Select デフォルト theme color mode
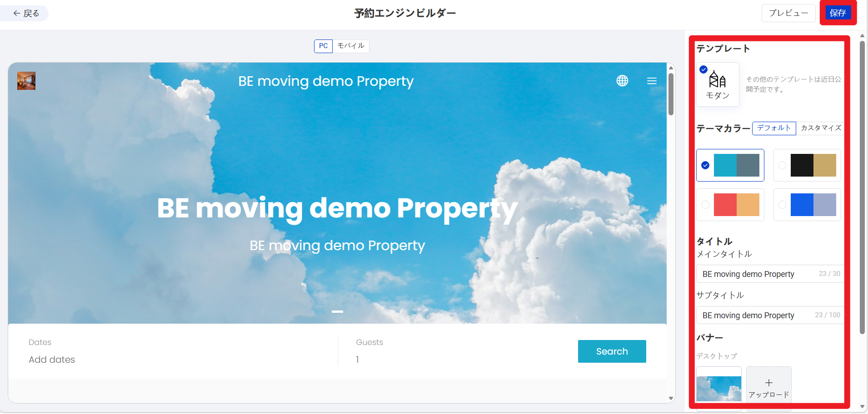This screenshot has height=414, width=868. pyautogui.click(x=773, y=128)
